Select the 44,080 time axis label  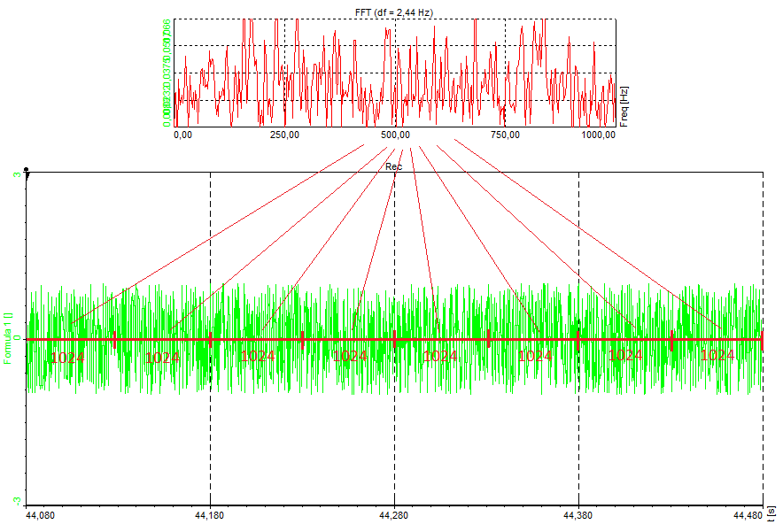[40, 515]
